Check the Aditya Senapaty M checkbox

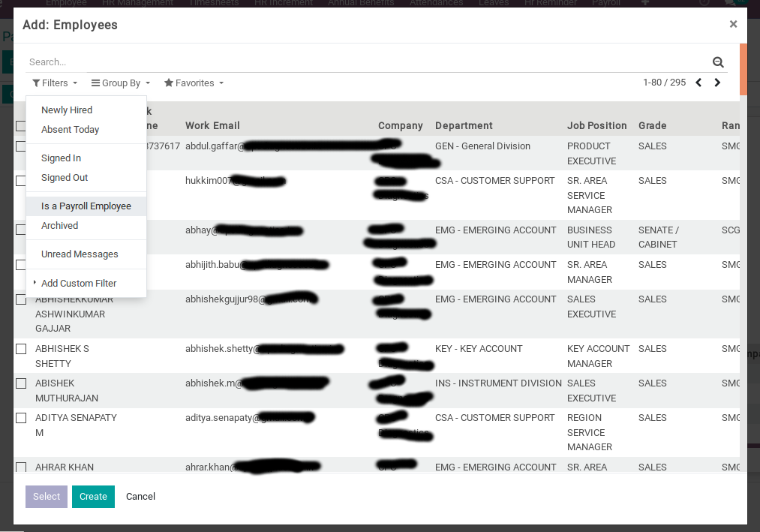click(21, 418)
